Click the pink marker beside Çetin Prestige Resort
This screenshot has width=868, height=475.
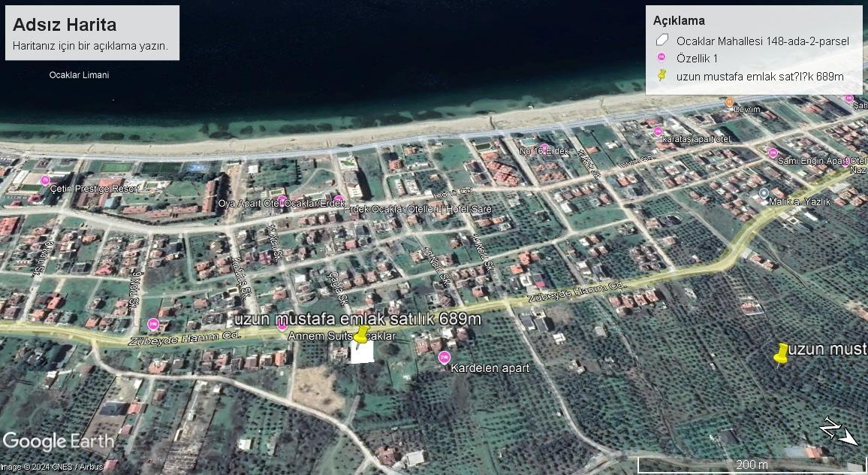45,180
